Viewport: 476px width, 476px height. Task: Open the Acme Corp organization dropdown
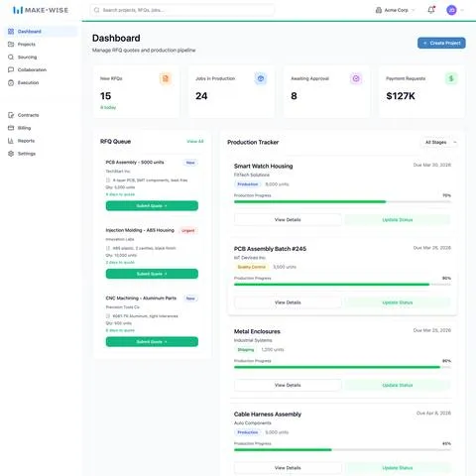(395, 10)
